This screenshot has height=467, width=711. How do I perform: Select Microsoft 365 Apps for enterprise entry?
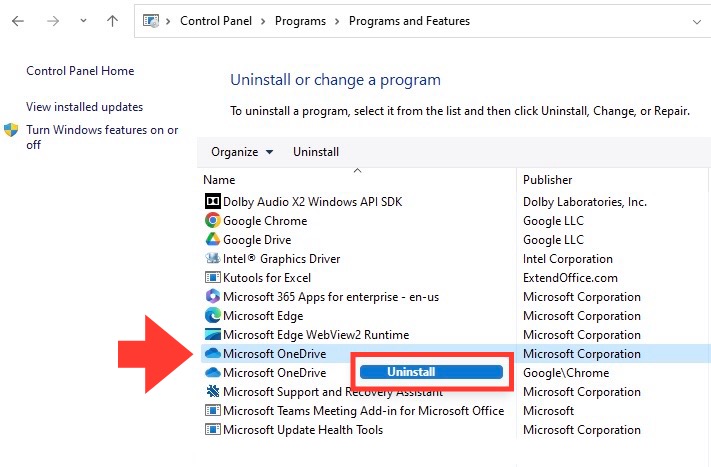click(331, 297)
